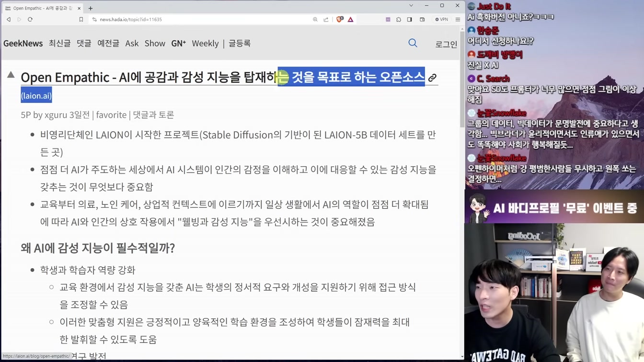Click chat username 도깨비 방맹이
The width and height of the screenshot is (644, 362).
click(x=500, y=55)
